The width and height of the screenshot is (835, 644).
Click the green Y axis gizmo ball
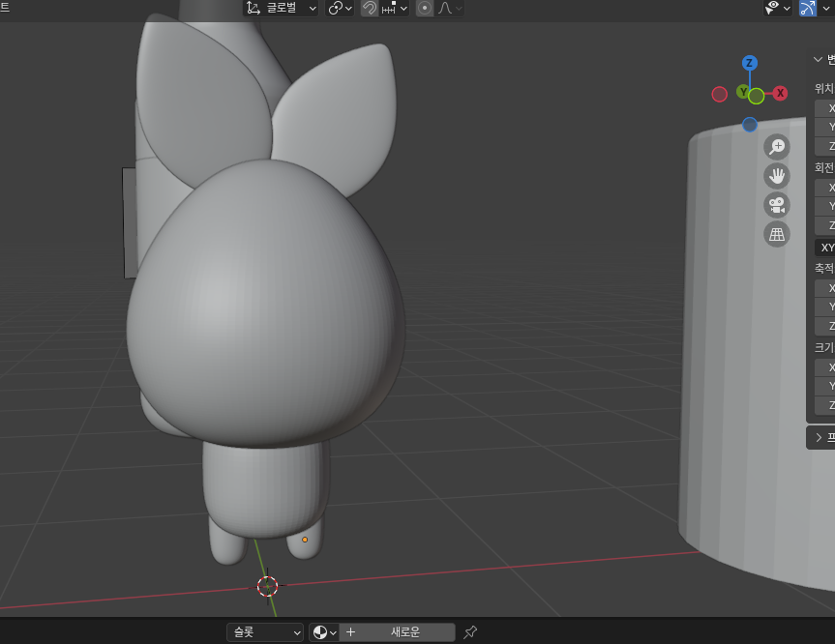coord(743,92)
